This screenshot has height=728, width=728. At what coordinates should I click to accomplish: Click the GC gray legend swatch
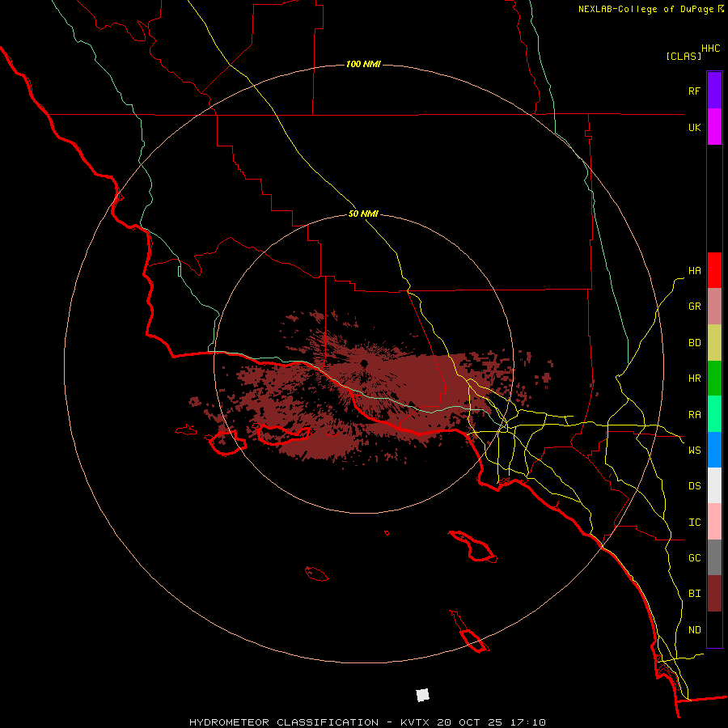click(x=714, y=557)
